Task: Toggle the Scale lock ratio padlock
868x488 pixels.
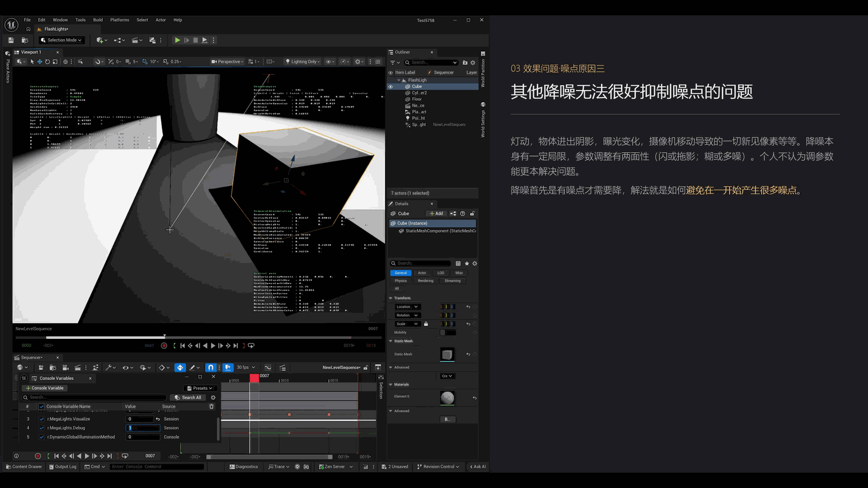Action: click(426, 324)
